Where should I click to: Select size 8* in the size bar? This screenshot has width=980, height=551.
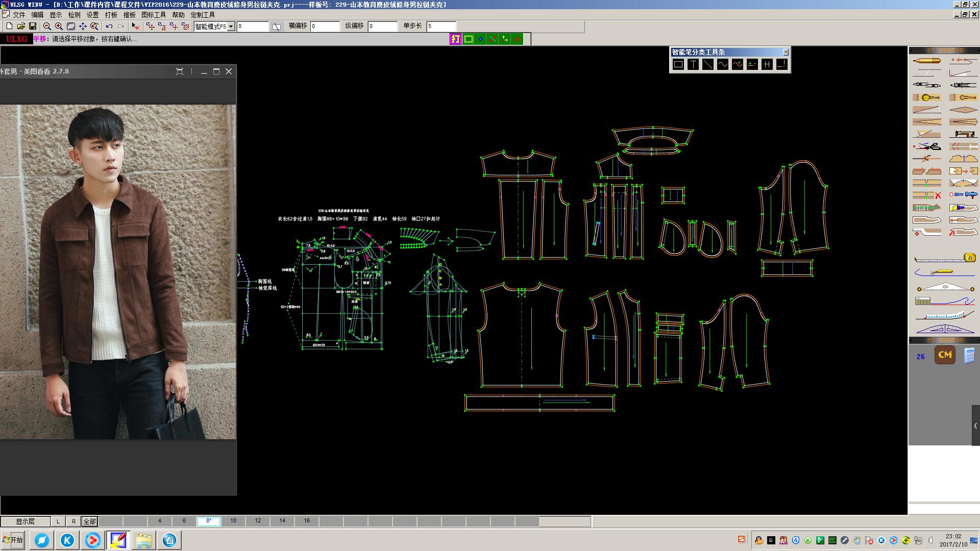pos(209,521)
